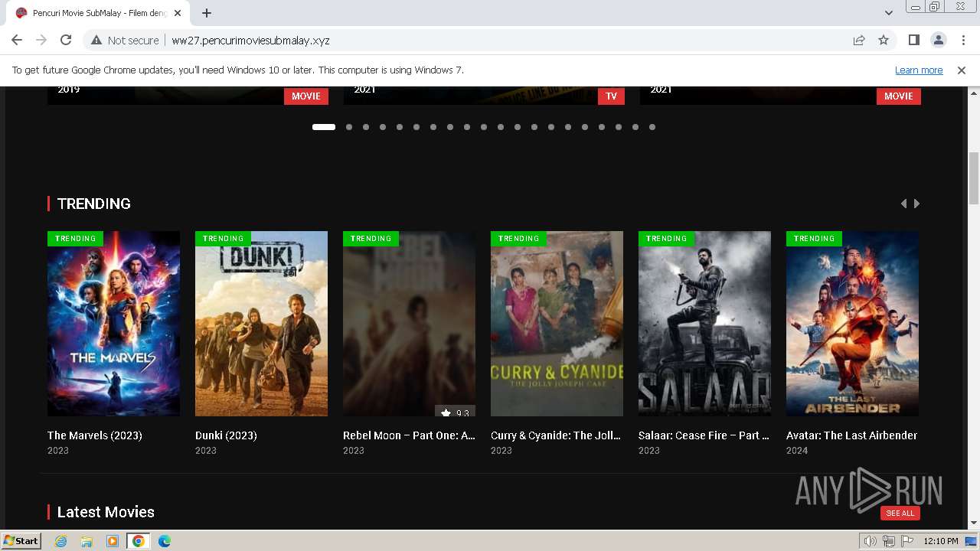Open the Not secure site info
This screenshot has height=551, width=980.
click(125, 40)
